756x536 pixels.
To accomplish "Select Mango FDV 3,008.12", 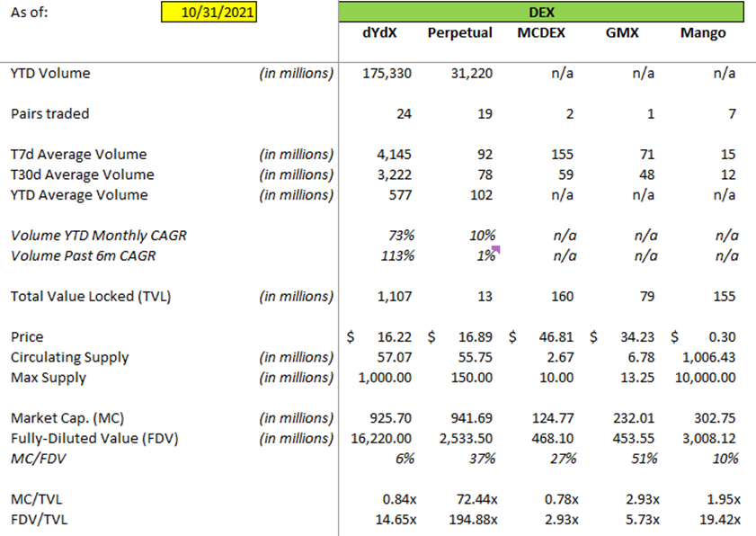I will [708, 438].
